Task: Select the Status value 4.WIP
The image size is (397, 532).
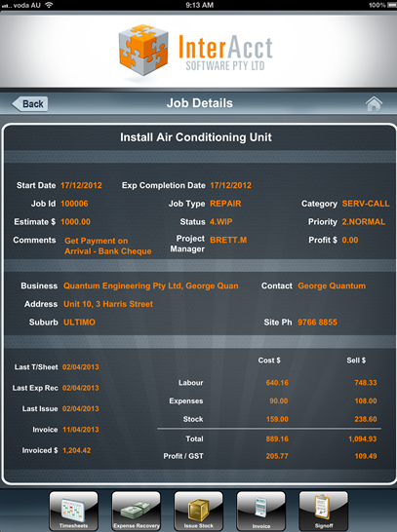Action: pos(221,222)
